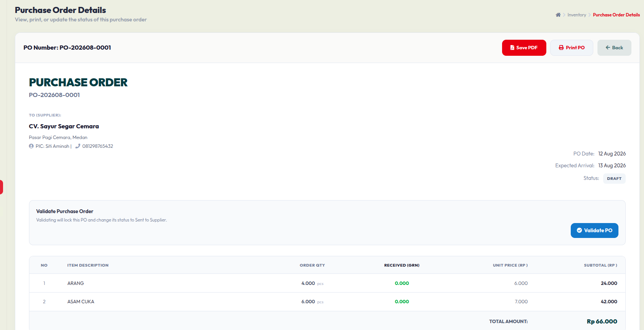Click the person icon beside PIC Siti Aminah
Screen dimensions: 644x330
(31, 146)
